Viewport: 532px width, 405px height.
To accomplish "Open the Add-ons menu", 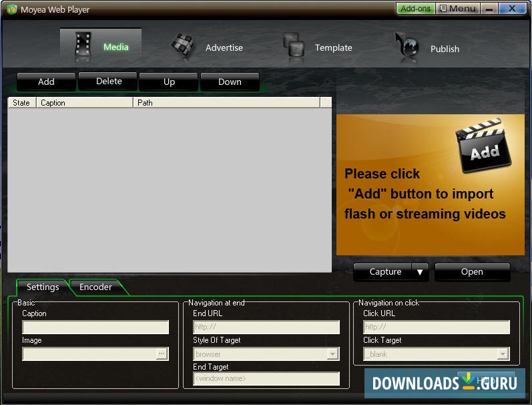I will point(415,9).
